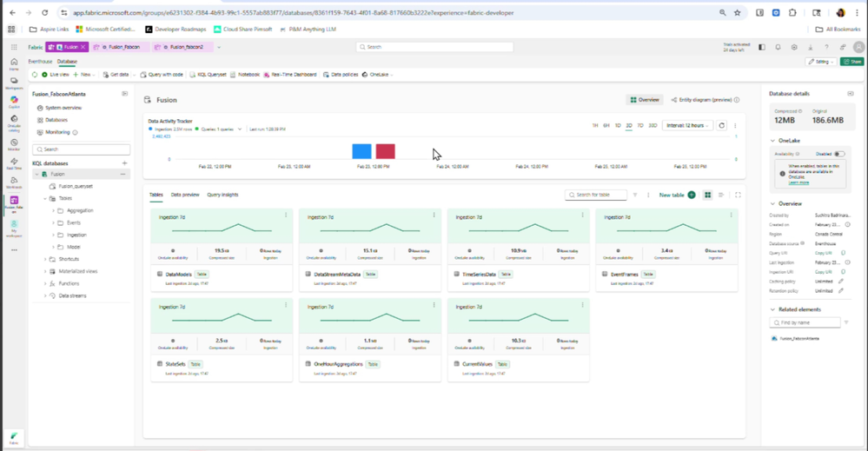Collapse the Database details panel

click(x=851, y=94)
